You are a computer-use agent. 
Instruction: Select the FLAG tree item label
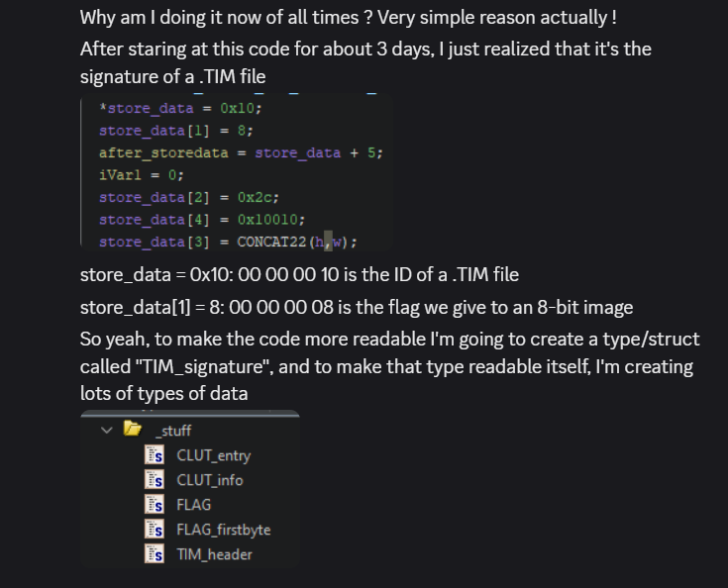pyautogui.click(x=193, y=505)
